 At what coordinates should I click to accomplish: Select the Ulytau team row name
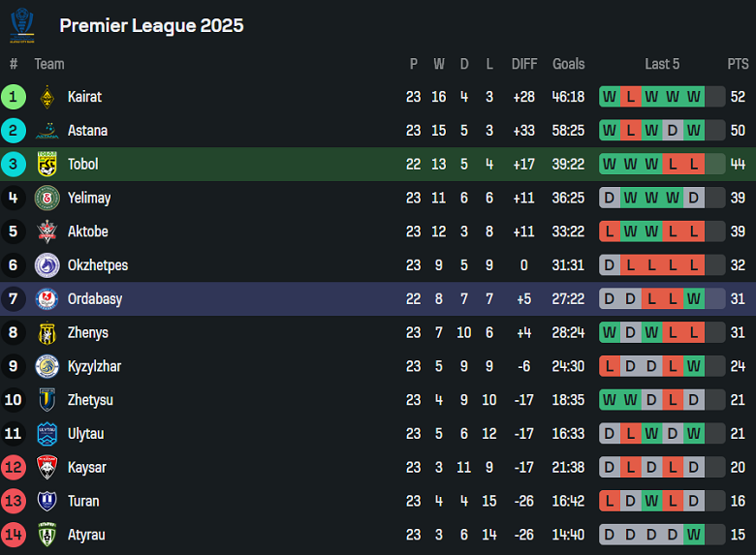(x=85, y=434)
